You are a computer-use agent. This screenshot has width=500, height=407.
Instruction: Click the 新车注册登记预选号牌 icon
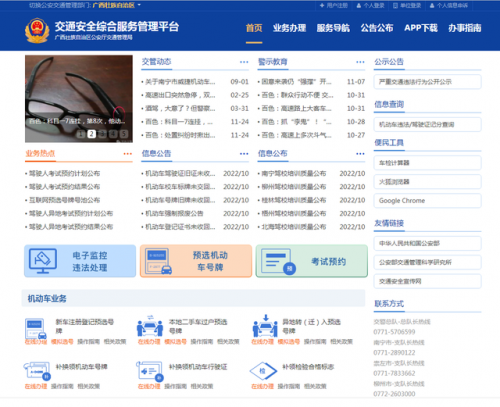click(36, 329)
